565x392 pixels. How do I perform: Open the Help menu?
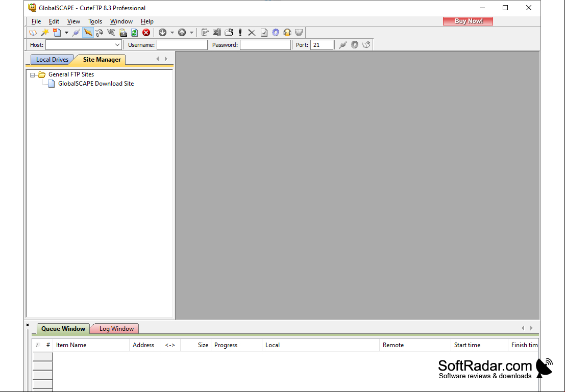tap(147, 21)
